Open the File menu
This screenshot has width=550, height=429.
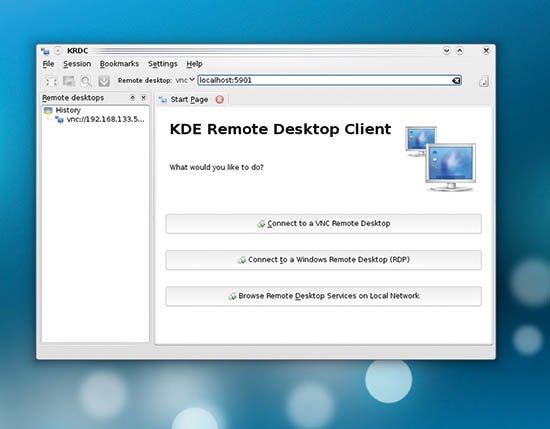[x=48, y=64]
